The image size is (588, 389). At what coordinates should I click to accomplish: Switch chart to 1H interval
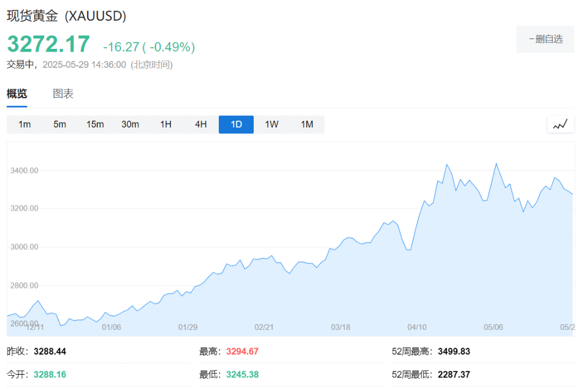click(x=165, y=124)
